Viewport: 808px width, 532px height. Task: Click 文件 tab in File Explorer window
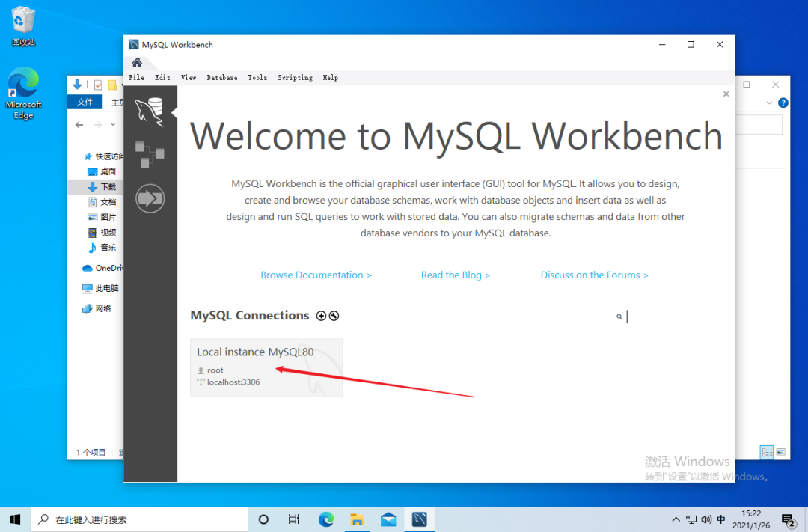(x=85, y=102)
